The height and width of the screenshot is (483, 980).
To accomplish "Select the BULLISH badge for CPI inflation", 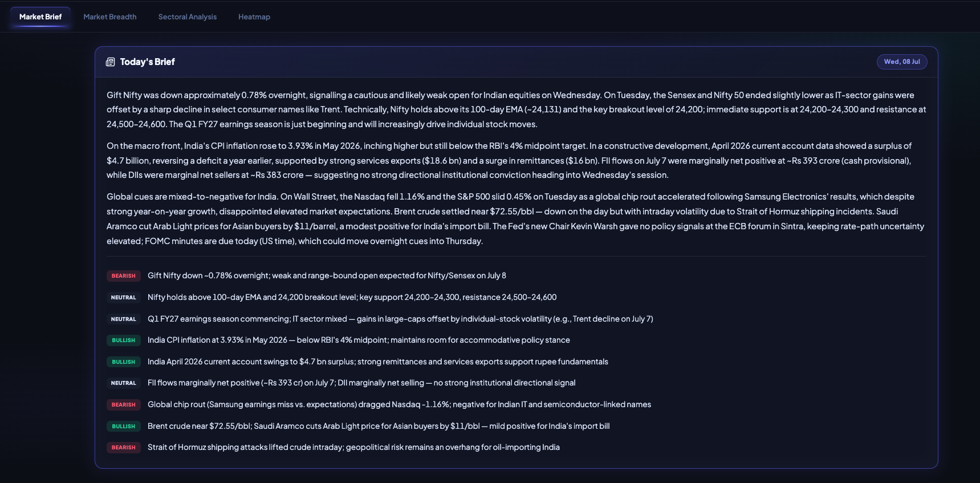I will [x=124, y=340].
